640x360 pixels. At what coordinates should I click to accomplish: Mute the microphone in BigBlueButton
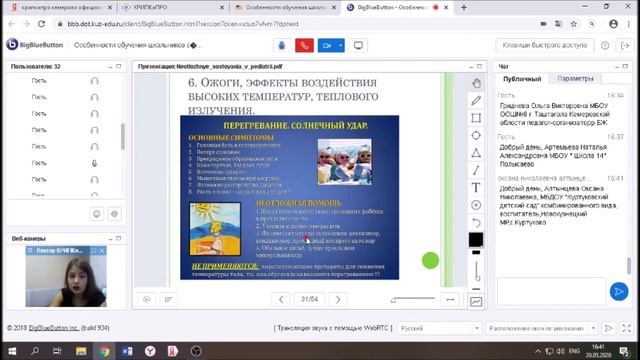click(x=282, y=45)
